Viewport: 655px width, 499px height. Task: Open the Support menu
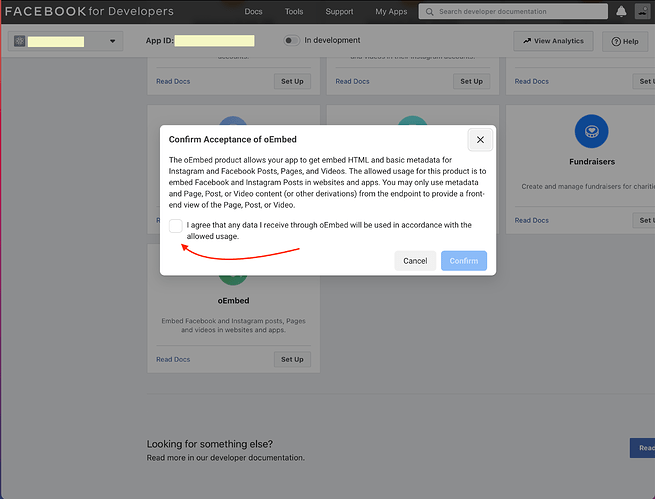339,12
